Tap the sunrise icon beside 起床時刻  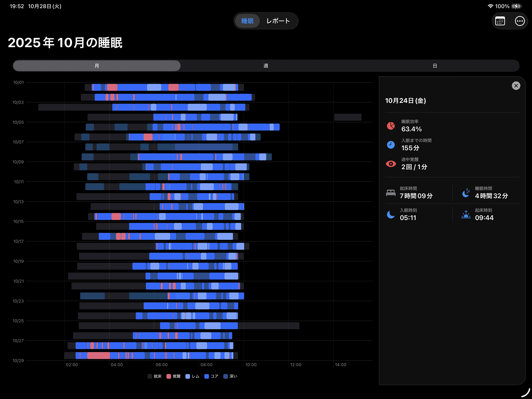[x=466, y=215]
